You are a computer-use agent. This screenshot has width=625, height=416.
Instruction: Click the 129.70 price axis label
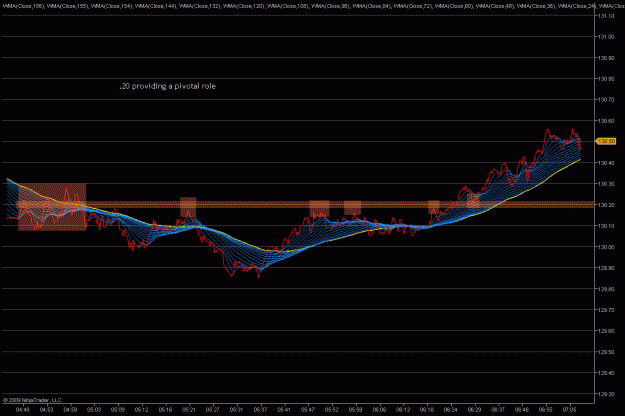pyautogui.click(x=605, y=310)
